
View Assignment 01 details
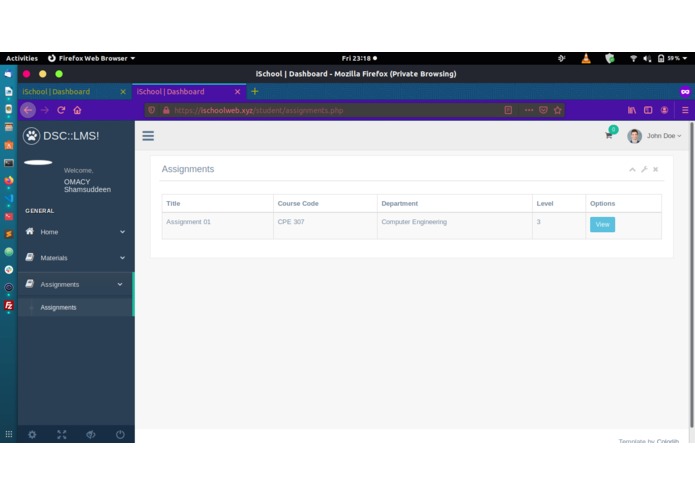pos(602,224)
